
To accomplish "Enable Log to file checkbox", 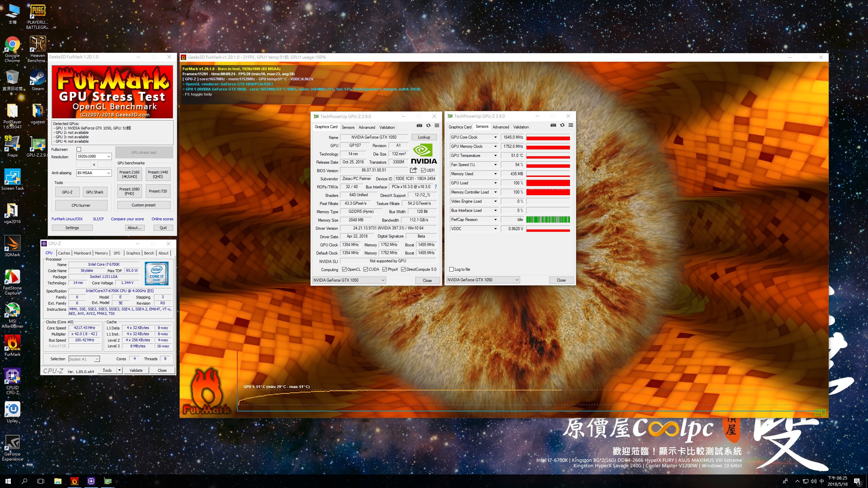I will coord(451,269).
